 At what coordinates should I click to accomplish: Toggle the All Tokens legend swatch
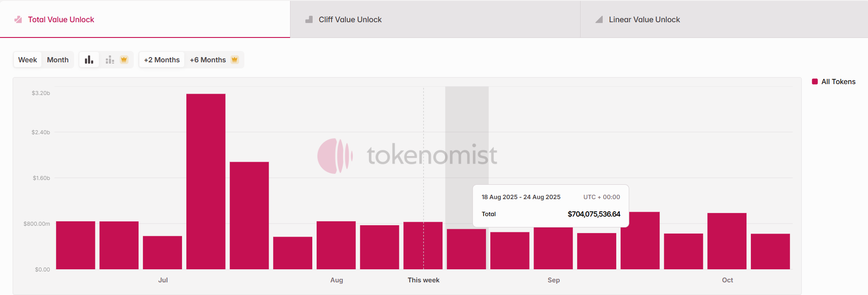pyautogui.click(x=815, y=81)
